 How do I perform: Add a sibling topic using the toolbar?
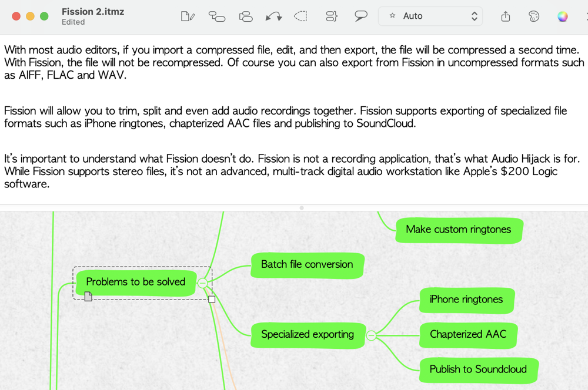click(246, 16)
